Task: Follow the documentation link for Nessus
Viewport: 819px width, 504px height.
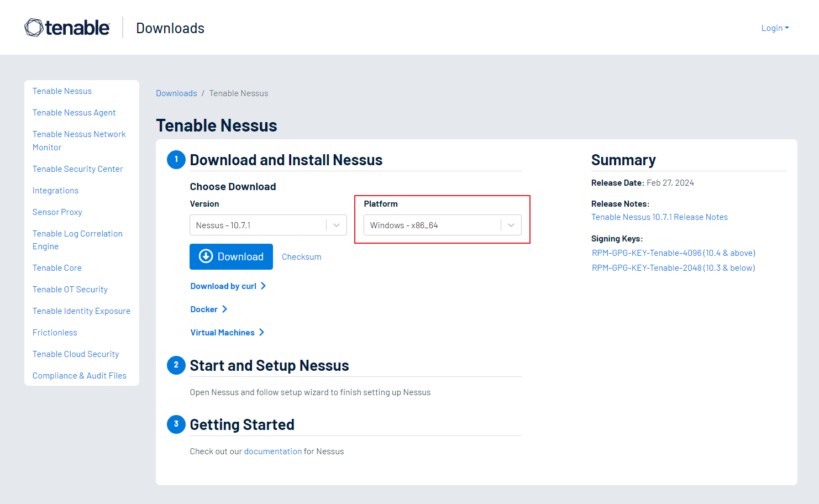Action: coord(273,452)
